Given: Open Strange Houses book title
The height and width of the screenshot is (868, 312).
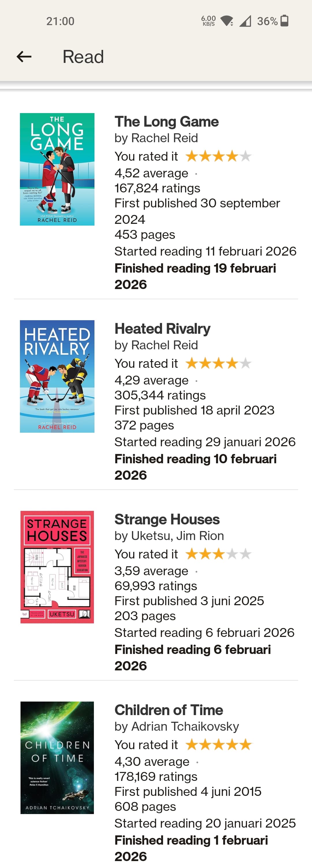Looking at the screenshot, I should pos(167,519).
